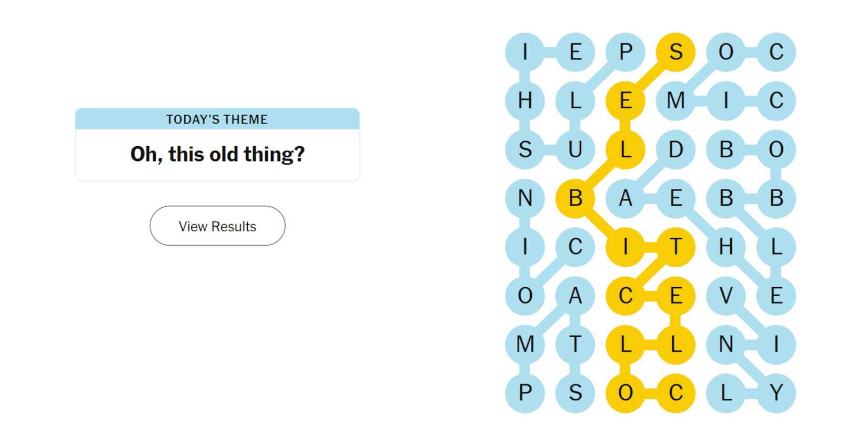Click the blue D in the third row
Viewport: 868px width, 434px height.
pos(675,150)
